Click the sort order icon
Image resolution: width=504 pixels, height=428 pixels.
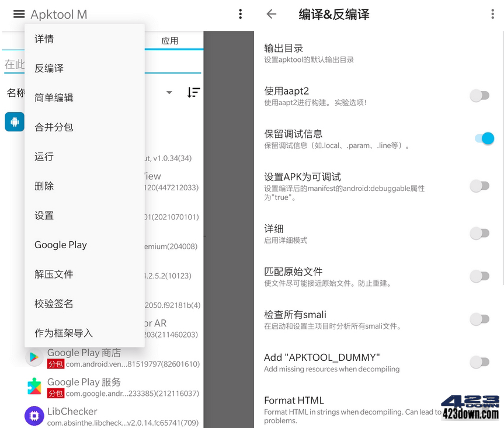193,92
